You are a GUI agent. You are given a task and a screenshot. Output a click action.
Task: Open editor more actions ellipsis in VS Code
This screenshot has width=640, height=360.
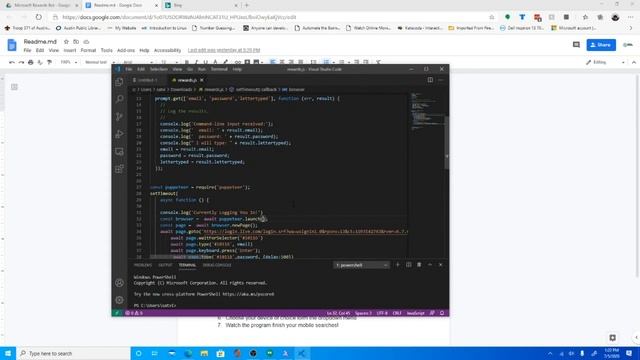click(x=441, y=80)
